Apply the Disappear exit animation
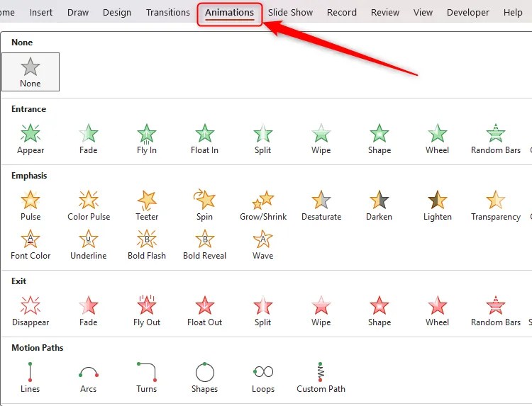 [31, 312]
